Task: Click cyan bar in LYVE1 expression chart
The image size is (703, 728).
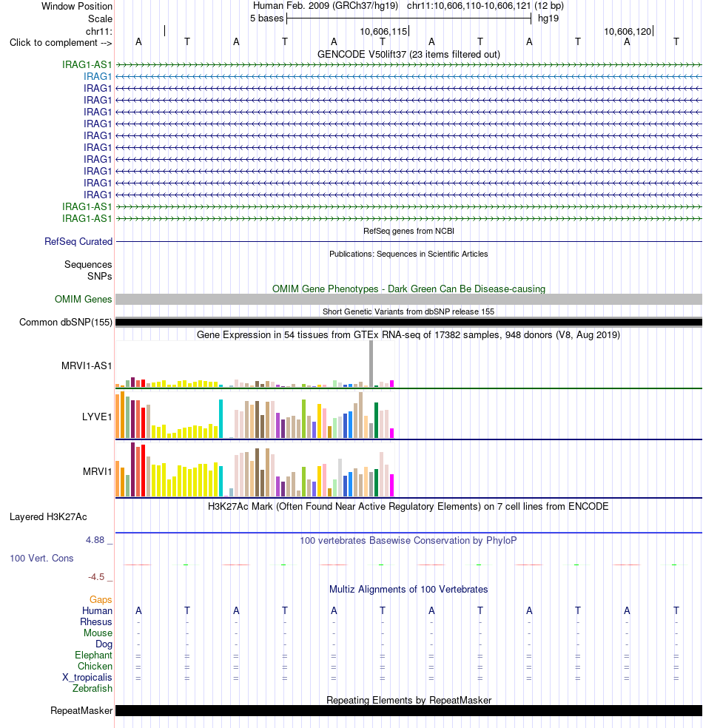Action: 221,418
